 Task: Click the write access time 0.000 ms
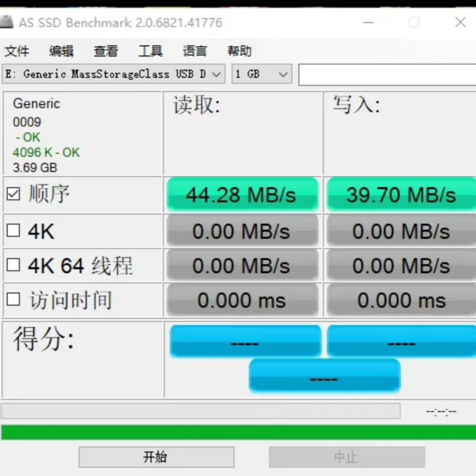[x=402, y=300]
